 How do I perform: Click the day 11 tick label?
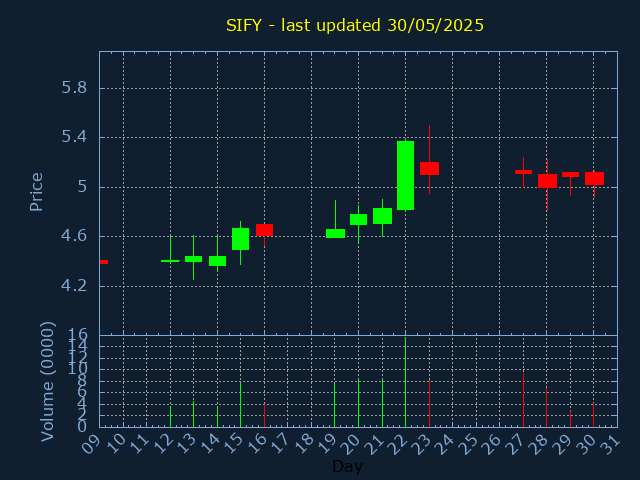[139, 444]
